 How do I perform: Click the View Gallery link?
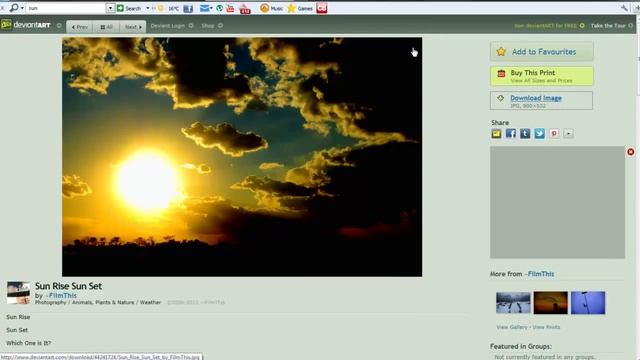512,327
